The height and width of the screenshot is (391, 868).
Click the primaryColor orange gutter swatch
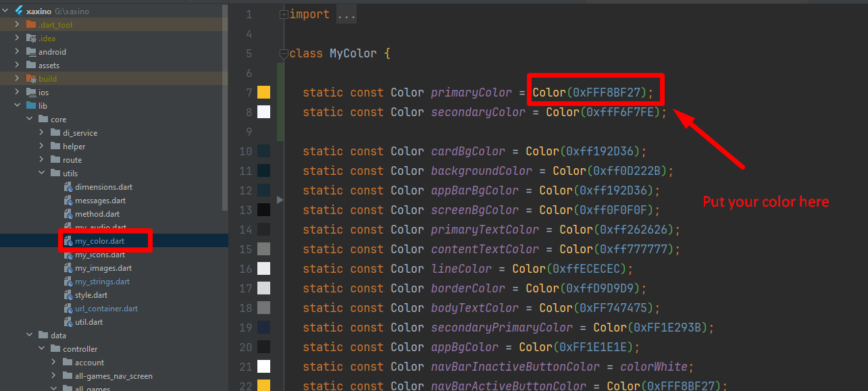tap(263, 93)
